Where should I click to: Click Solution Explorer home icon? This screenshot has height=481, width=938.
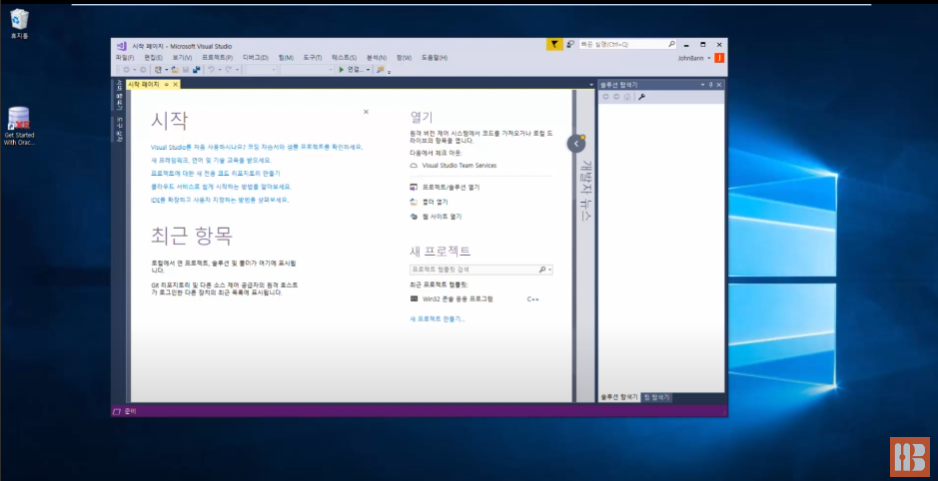coord(627,97)
